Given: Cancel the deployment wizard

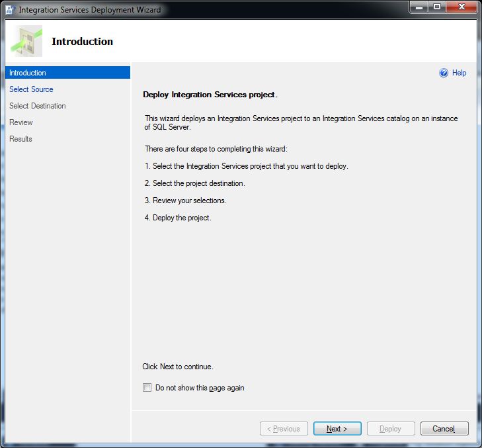Looking at the screenshot, I should pos(444,429).
